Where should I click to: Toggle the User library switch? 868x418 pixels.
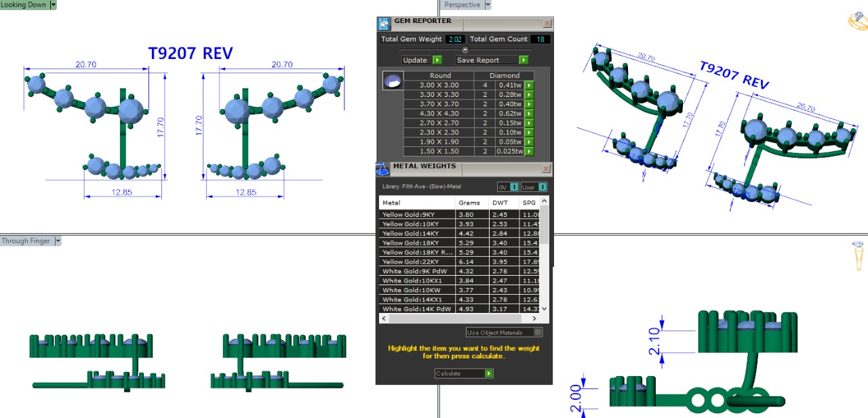coord(542,187)
